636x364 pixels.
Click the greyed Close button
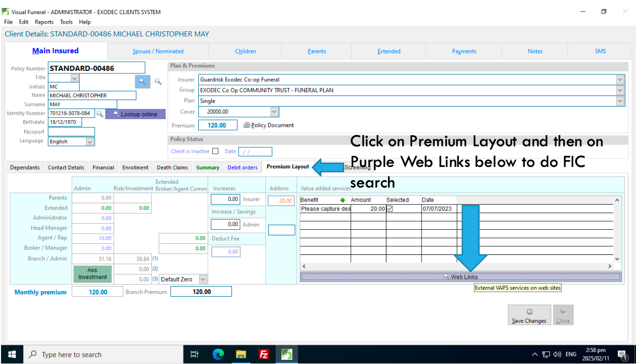click(x=563, y=316)
